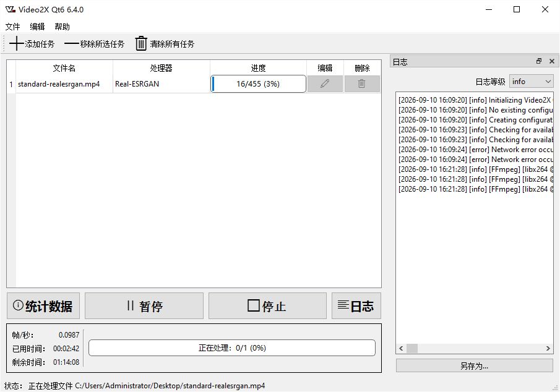Select the standard-realesrgan.mp4 task row

pos(194,84)
